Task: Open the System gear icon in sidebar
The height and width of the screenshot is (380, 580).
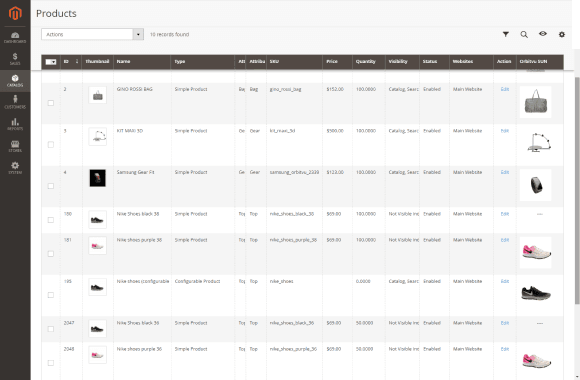Action: click(15, 168)
